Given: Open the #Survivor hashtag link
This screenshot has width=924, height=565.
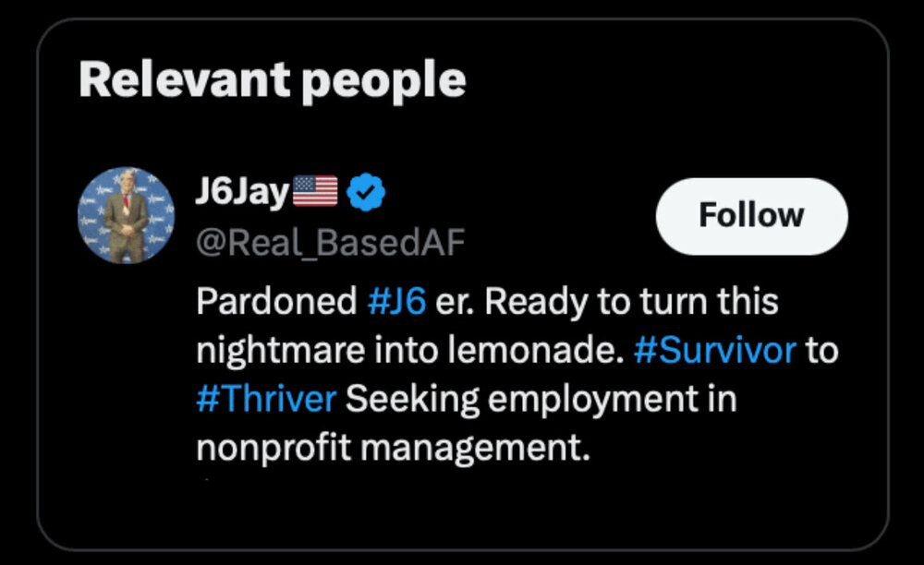Looking at the screenshot, I should tap(715, 351).
